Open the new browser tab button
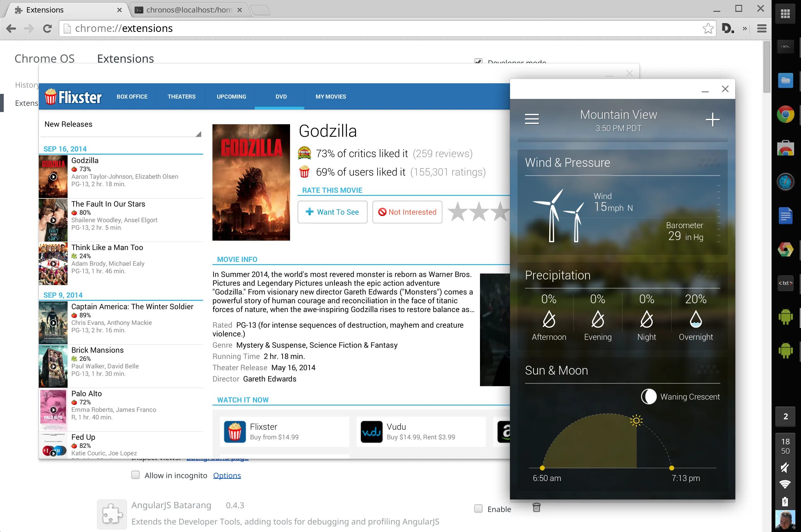Image resolution: width=801 pixels, height=532 pixels. 261,10
